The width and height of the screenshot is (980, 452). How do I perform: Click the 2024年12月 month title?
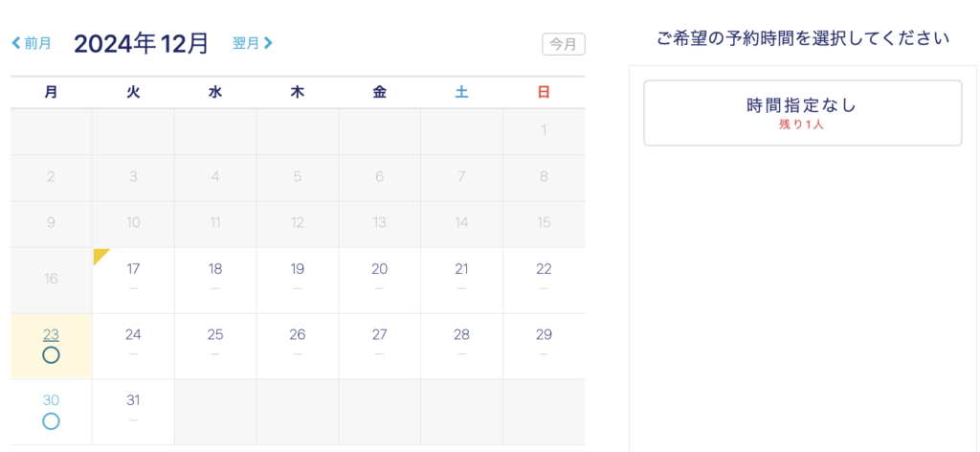click(x=142, y=43)
